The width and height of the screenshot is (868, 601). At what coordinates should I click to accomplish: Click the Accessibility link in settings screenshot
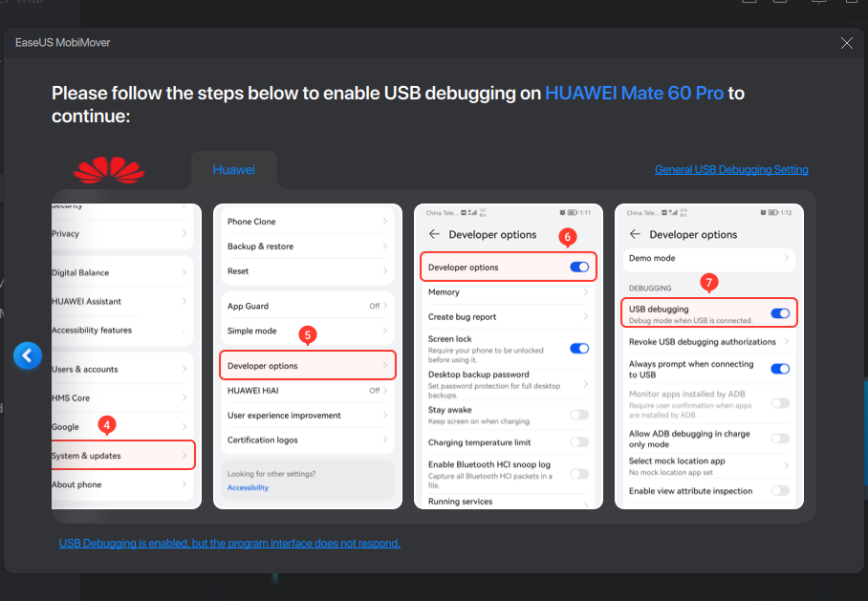248,487
